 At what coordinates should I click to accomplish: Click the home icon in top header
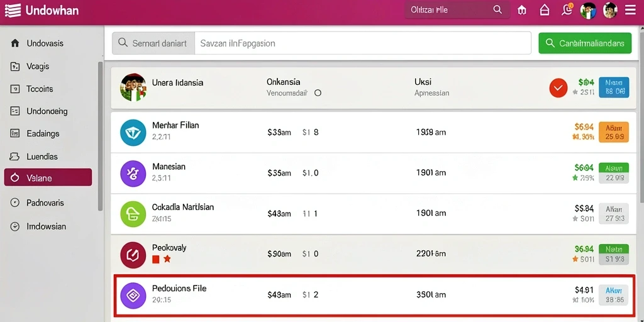pos(545,10)
